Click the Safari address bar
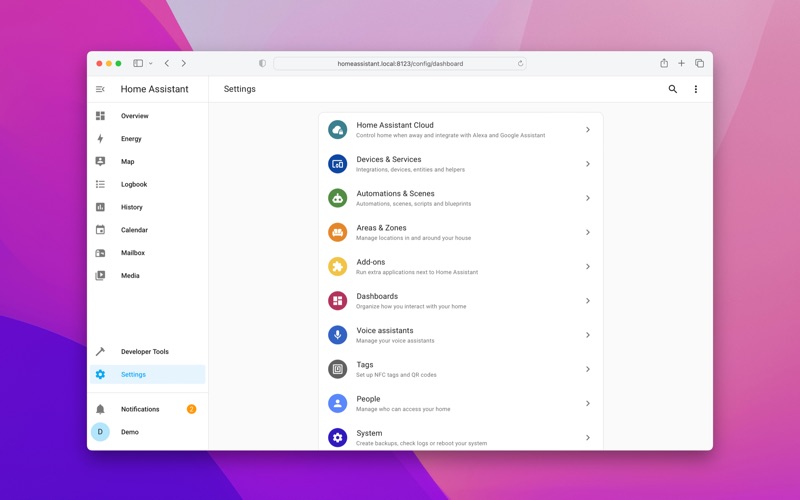This screenshot has width=800, height=500. pos(400,63)
